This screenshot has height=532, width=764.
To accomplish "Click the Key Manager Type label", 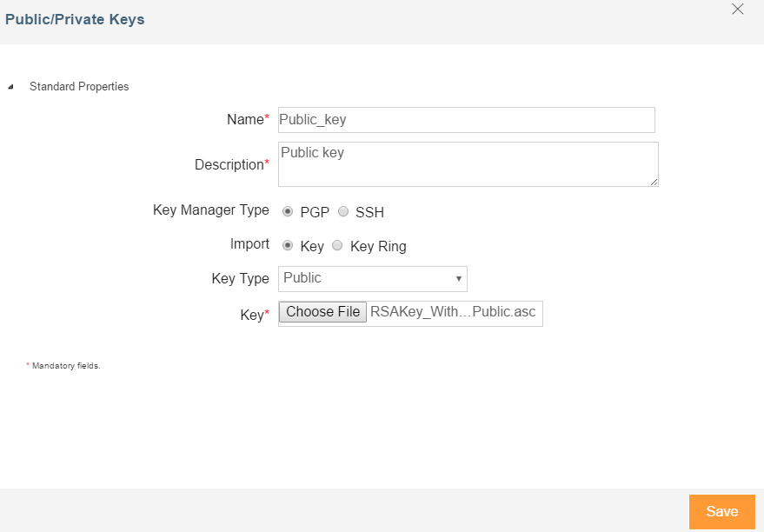I will pyautogui.click(x=210, y=210).
